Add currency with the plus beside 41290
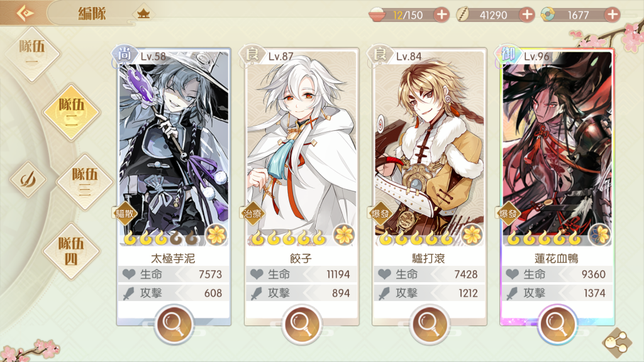Viewport: 644px width, 362px height. point(526,15)
